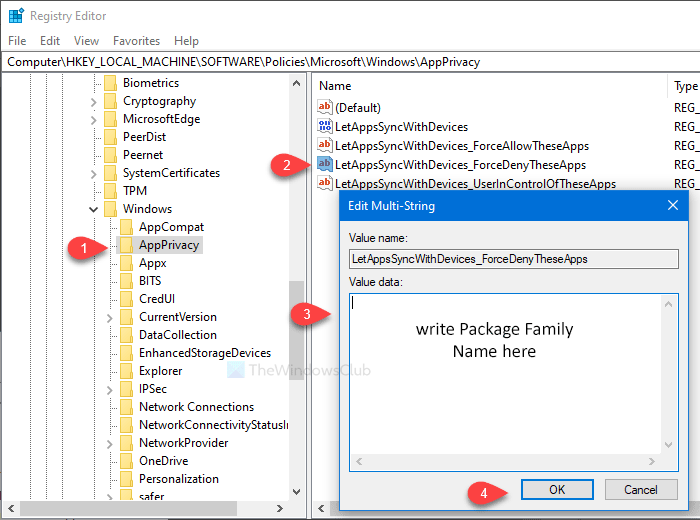This screenshot has height=520, width=700.
Task: Expand the CurrentVersion tree node
Action: 110,318
